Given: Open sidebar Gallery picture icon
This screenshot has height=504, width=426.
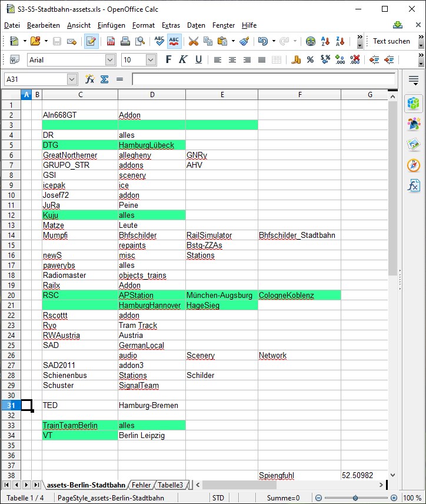Looking at the screenshot, I should tap(414, 145).
